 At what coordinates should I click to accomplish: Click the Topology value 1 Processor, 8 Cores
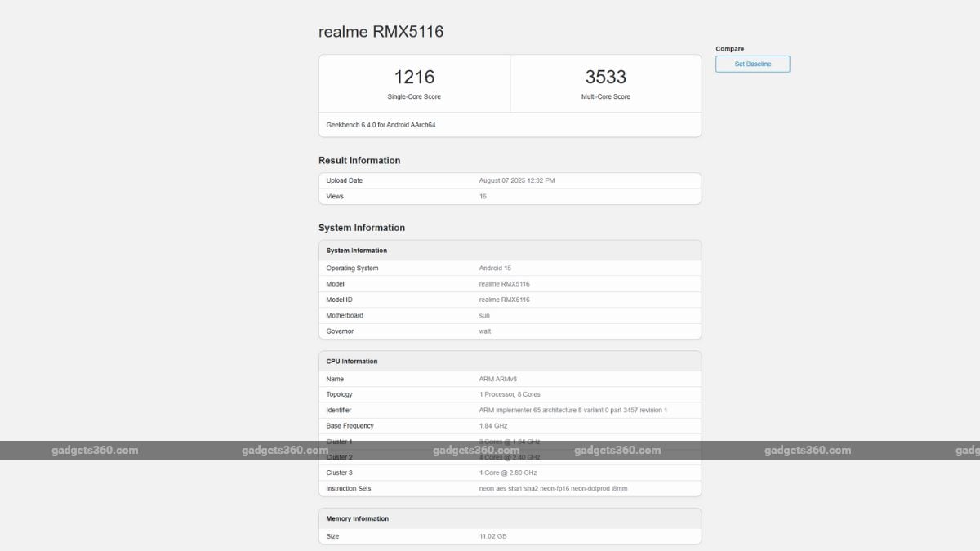click(509, 394)
